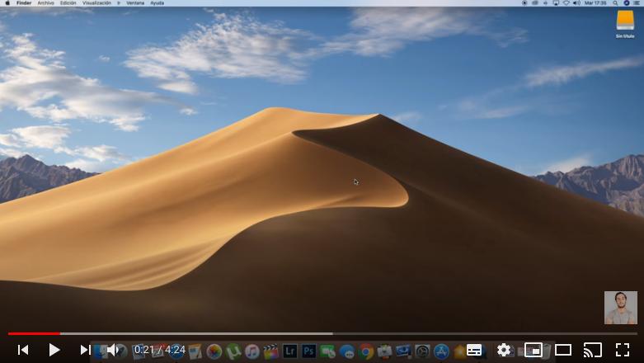Open the Edición menu
This screenshot has height=363, width=644.
[68, 2]
